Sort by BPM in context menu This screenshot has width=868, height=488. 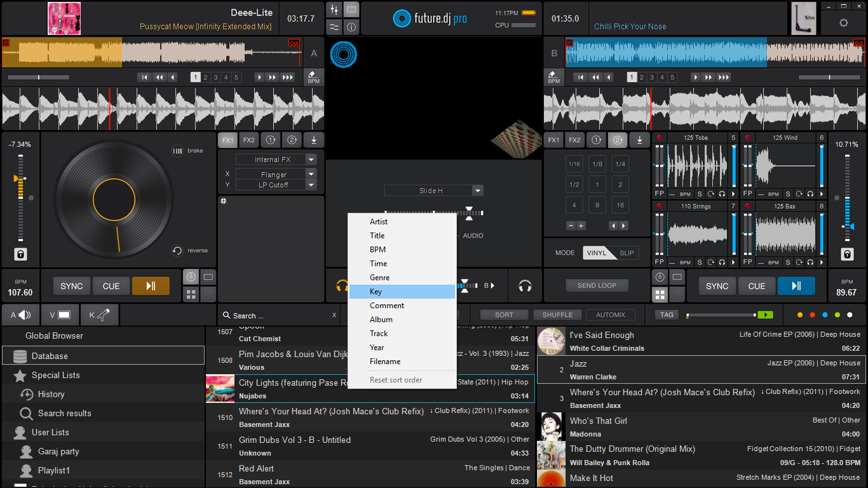coord(402,250)
